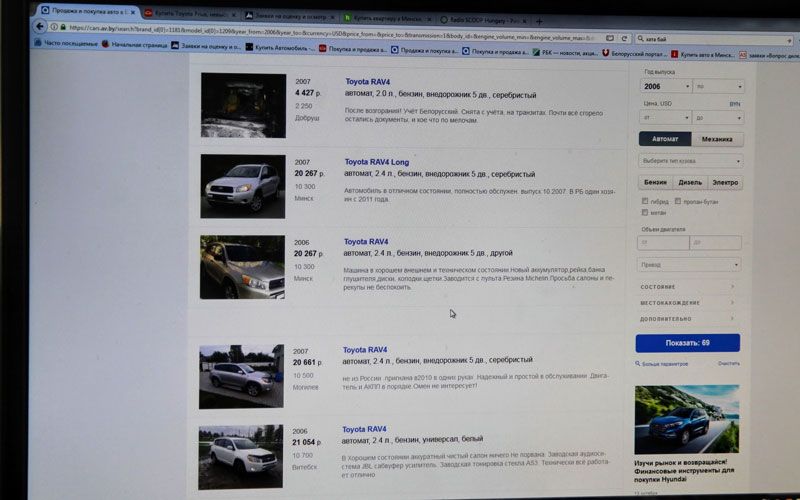Screen dimensions: 800x500
Task: Click the magnifier icon beside 'Больше параметров'
Action: click(x=638, y=364)
